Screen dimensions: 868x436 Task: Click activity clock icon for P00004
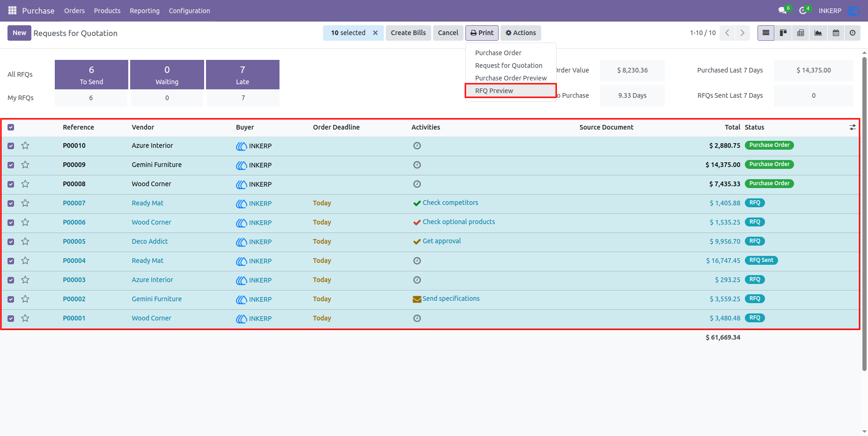[x=417, y=261]
